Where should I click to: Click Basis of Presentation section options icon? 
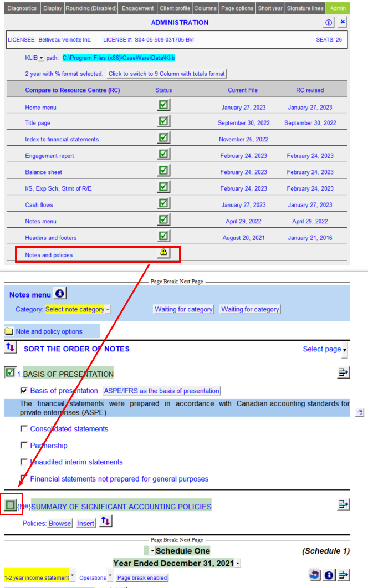pos(343,373)
